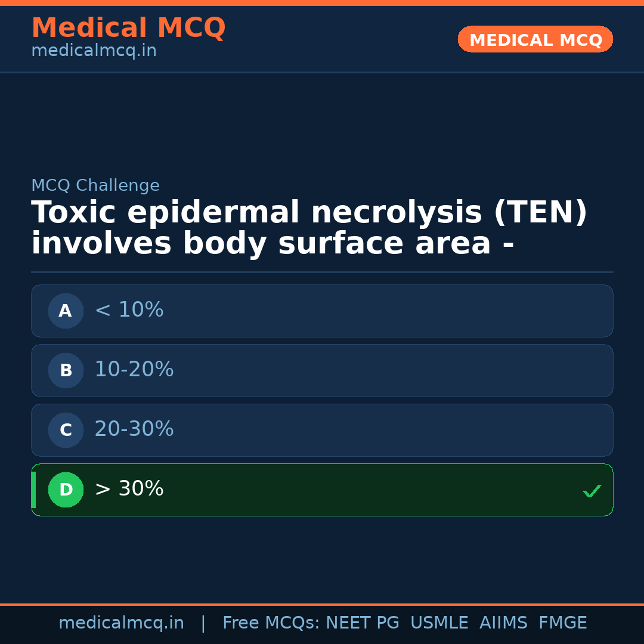
Task: Click USMLE in the footer
Action: point(439,623)
